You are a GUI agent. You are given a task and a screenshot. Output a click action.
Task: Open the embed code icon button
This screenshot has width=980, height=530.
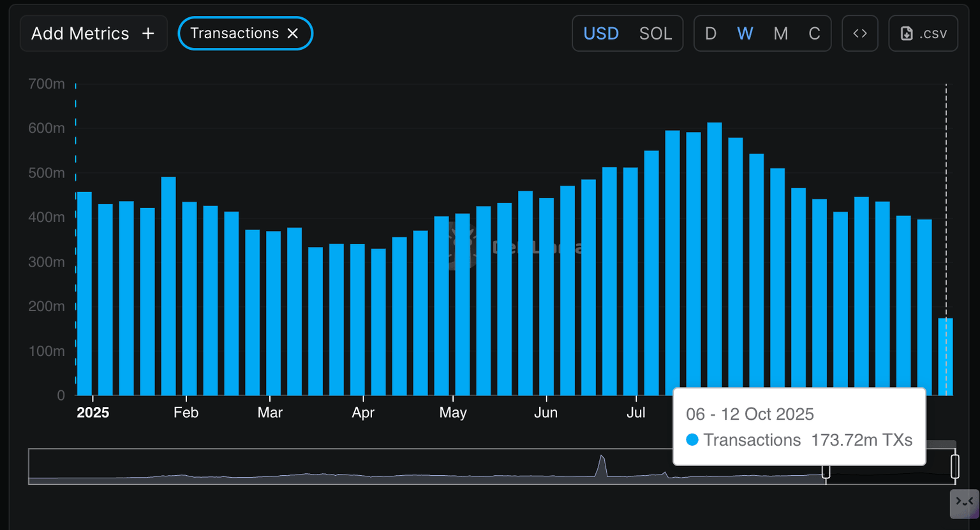click(x=859, y=34)
